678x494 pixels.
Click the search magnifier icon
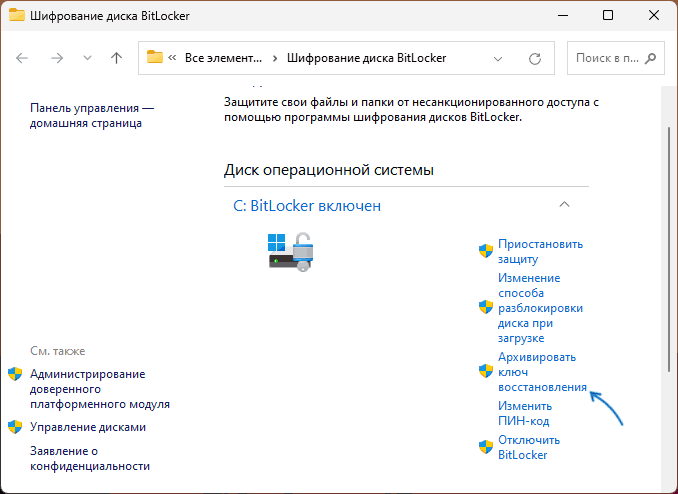pos(650,58)
